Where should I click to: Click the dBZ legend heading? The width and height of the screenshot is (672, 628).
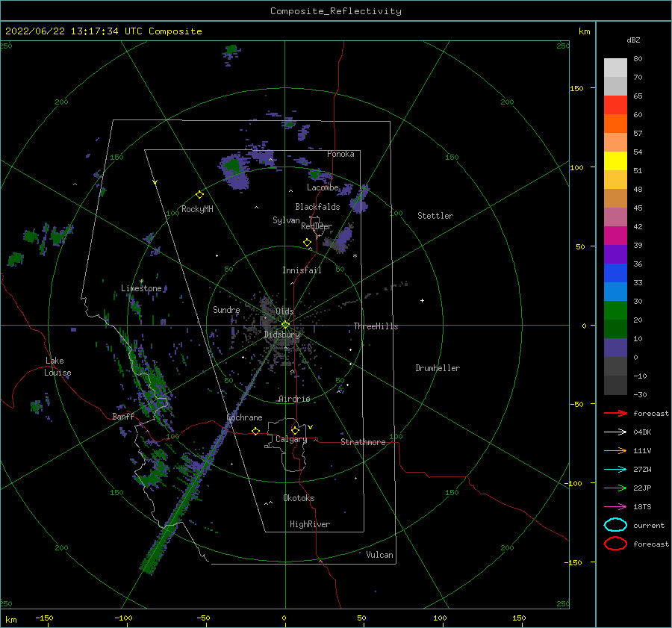(x=633, y=40)
